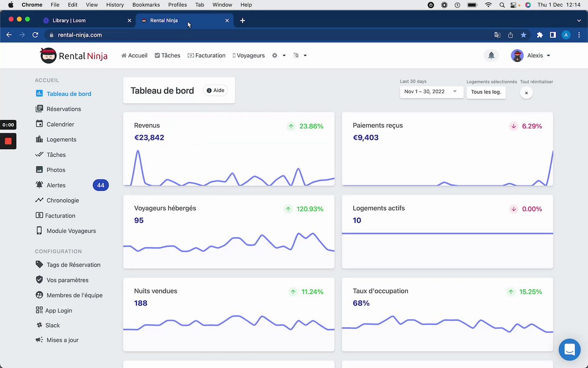The width and height of the screenshot is (588, 368).
Task: Click the notification bell icon
Action: (491, 56)
